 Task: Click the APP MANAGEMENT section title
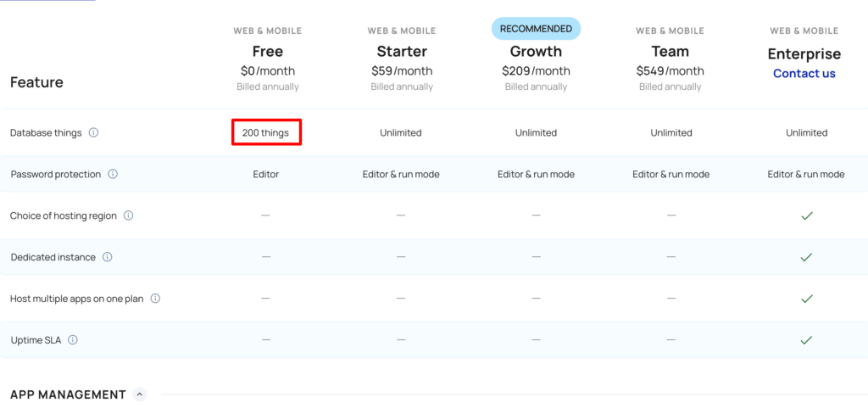(x=68, y=394)
